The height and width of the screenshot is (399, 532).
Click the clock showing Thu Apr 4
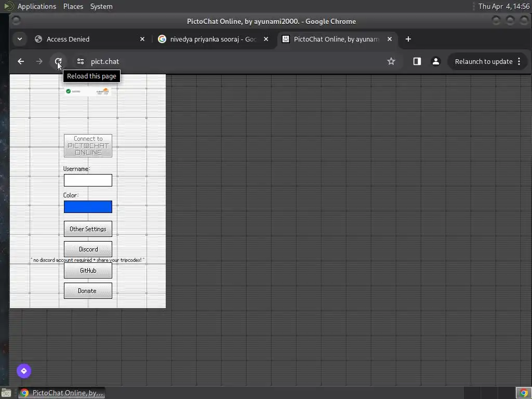point(504,6)
